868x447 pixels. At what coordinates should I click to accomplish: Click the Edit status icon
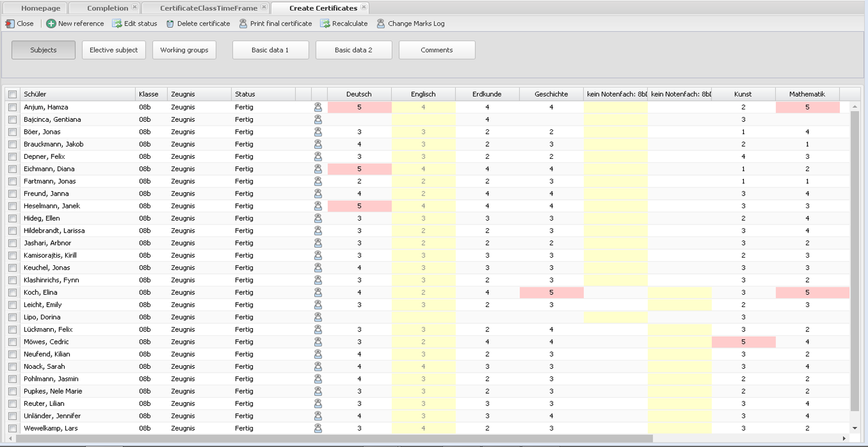(117, 24)
